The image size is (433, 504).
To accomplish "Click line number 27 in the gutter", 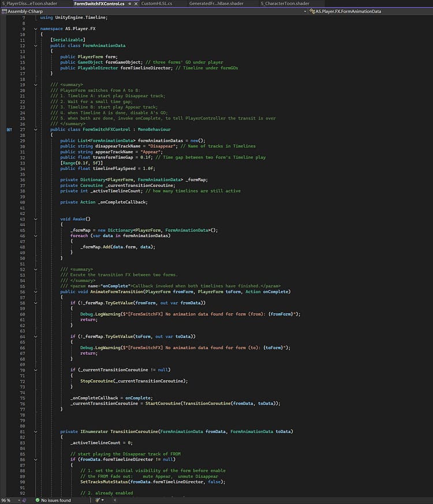I will (x=23, y=129).
